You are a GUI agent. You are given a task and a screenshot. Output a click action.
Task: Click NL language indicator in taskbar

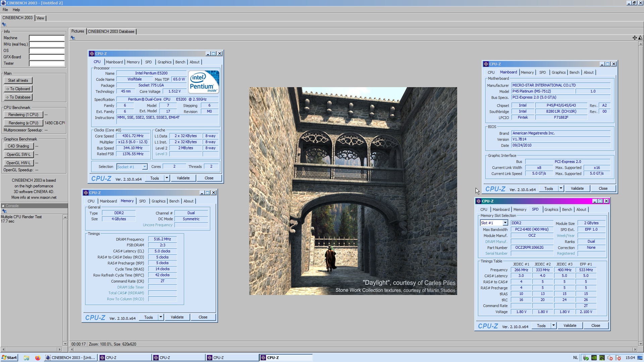pos(576,358)
